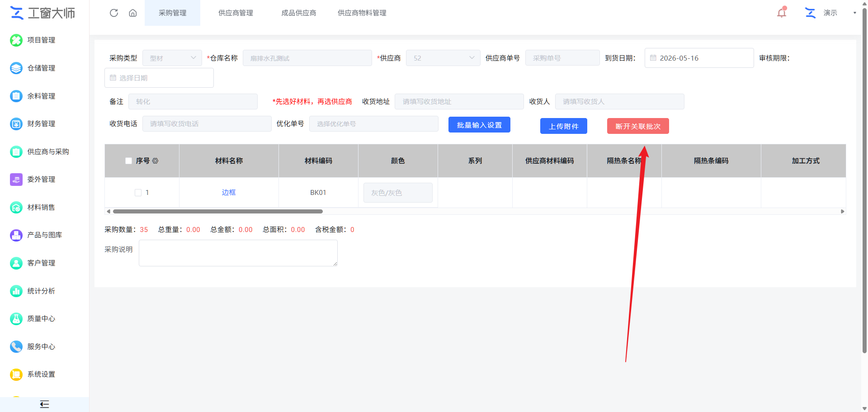The height and width of the screenshot is (412, 868).
Task: Click the horizontal table scrollbar
Action: [218, 211]
